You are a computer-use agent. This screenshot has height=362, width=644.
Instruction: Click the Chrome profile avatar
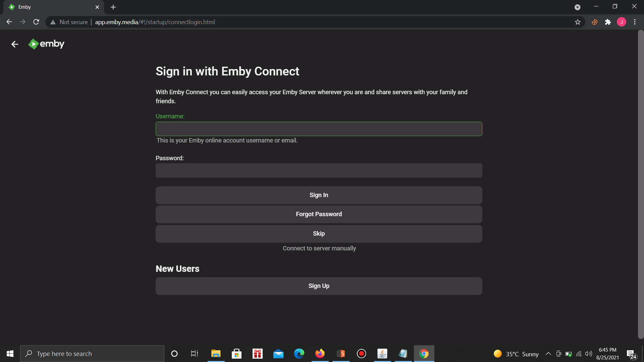(x=622, y=22)
